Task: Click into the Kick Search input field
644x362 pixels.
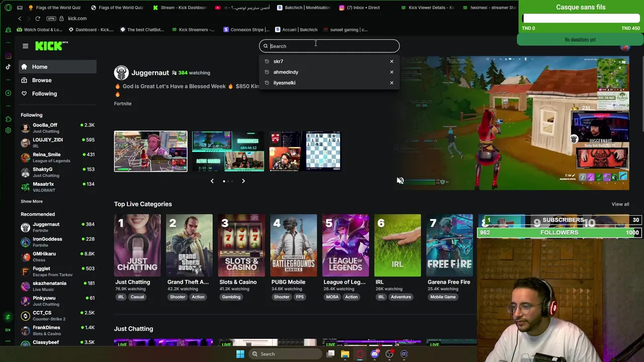Action: pyautogui.click(x=330, y=46)
